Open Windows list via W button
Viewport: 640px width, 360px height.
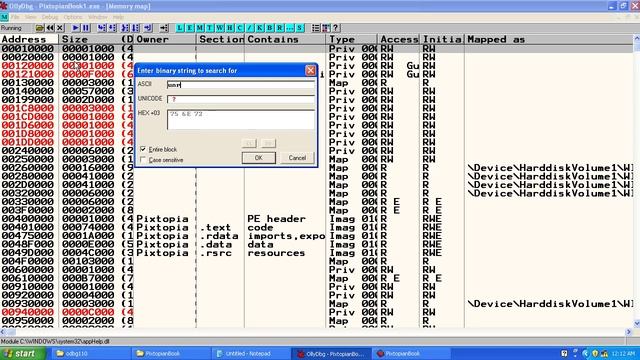click(x=220, y=28)
